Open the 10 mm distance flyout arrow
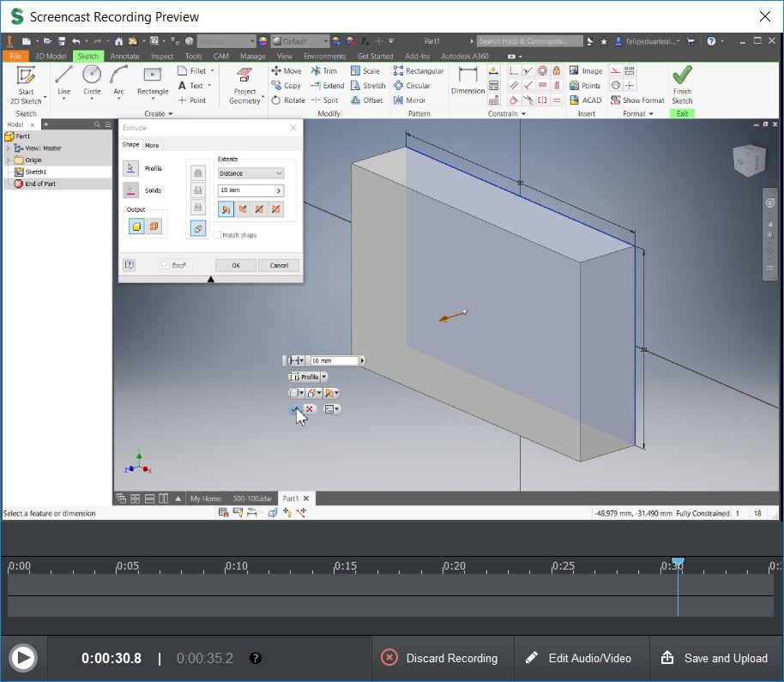This screenshot has height=682, width=784. click(x=278, y=190)
